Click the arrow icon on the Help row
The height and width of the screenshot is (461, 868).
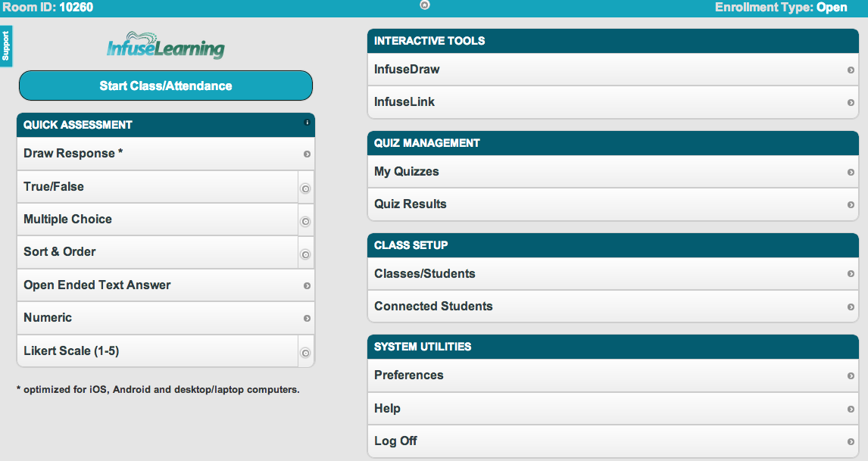point(851,409)
